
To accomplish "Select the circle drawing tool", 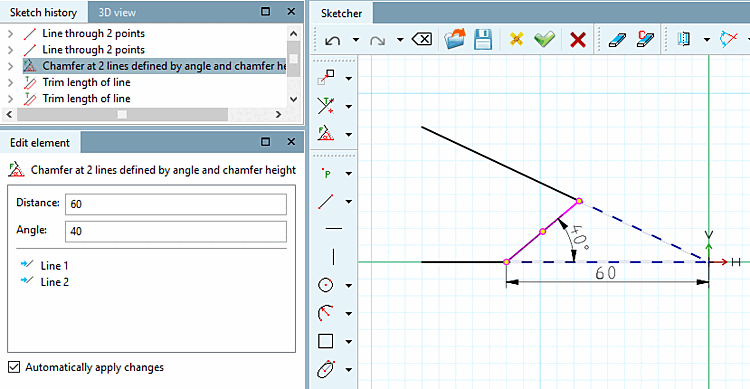I will point(326,286).
